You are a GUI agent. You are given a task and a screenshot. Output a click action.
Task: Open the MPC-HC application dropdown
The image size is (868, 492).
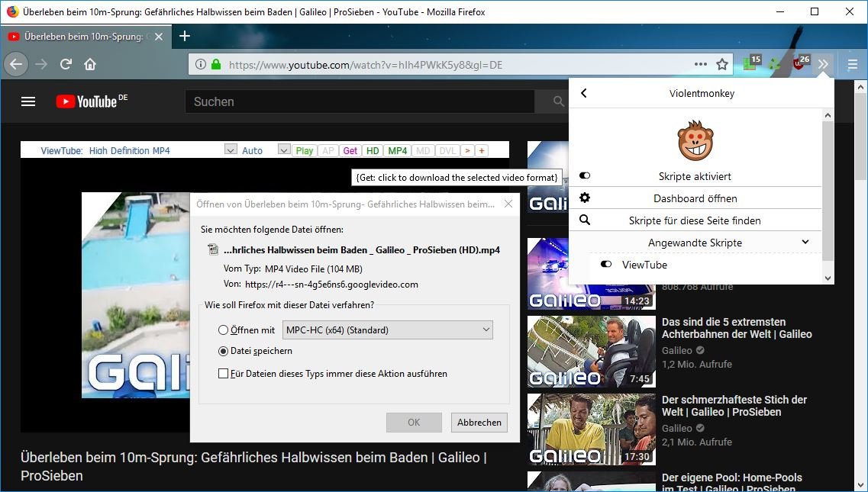[387, 330]
